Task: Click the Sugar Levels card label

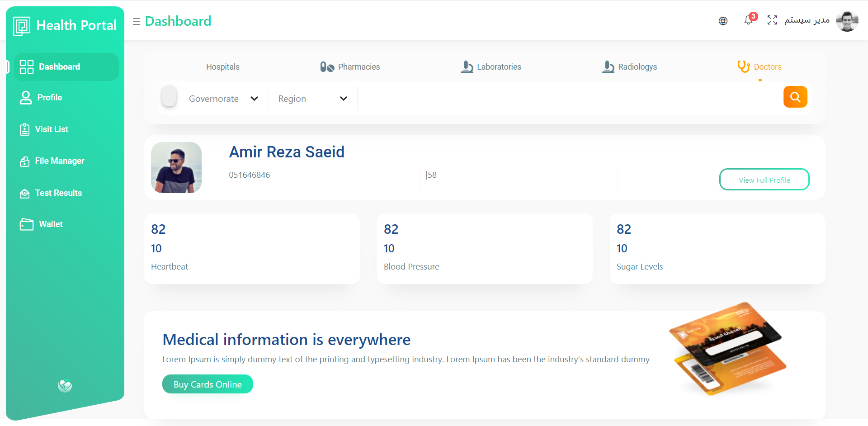Action: click(x=640, y=267)
